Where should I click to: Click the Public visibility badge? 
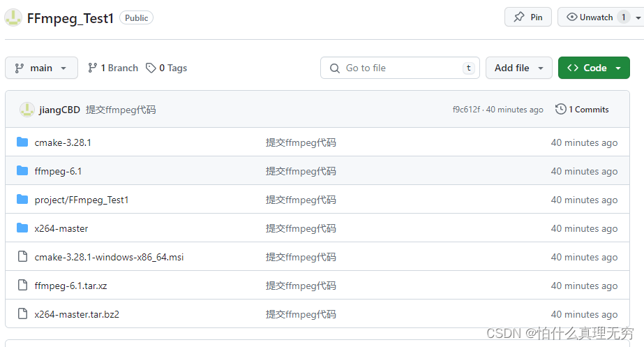click(136, 17)
